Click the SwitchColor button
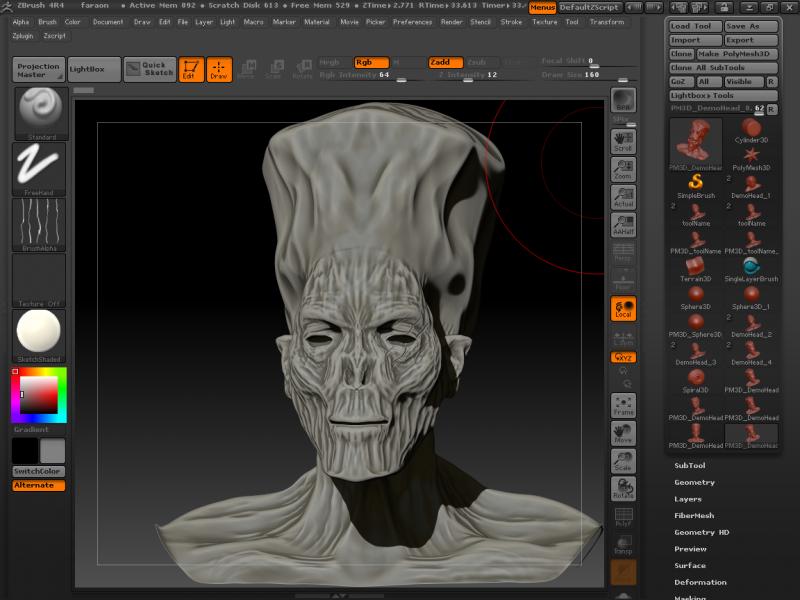This screenshot has height=600, width=800. tap(38, 471)
